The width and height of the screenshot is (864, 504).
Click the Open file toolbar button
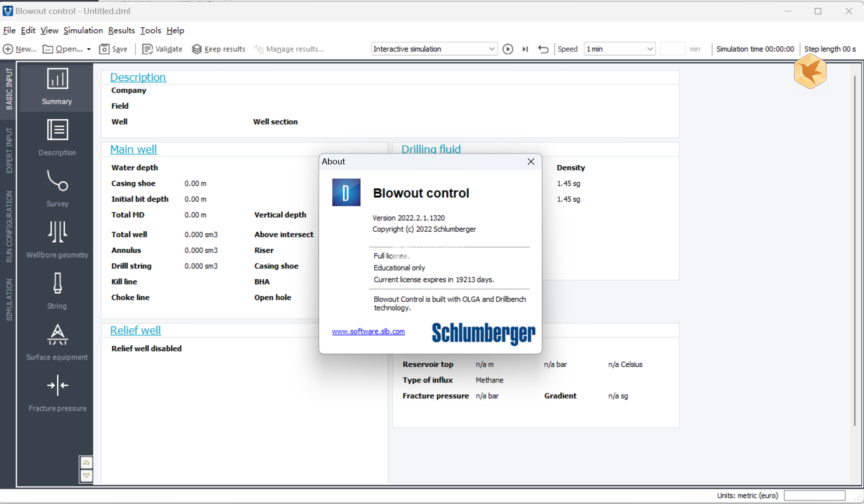[63, 49]
